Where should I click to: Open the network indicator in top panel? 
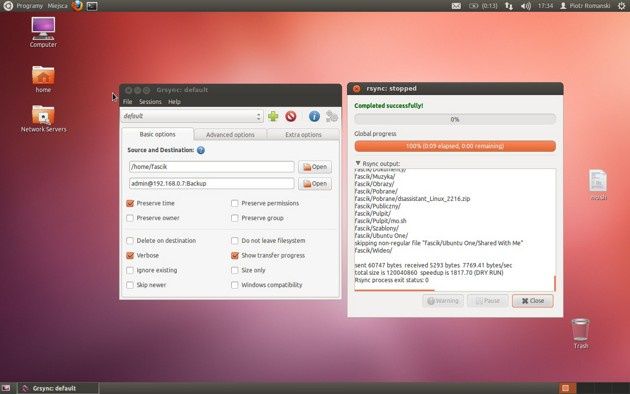pyautogui.click(x=509, y=6)
